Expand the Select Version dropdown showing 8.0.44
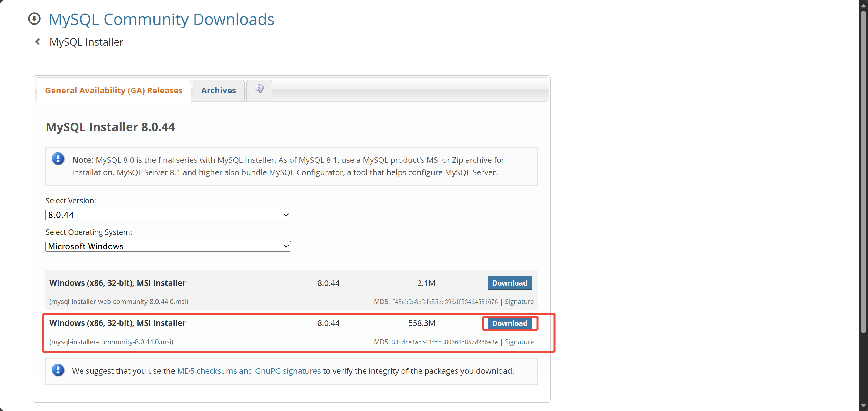Image resolution: width=868 pixels, height=411 pixels. 168,215
